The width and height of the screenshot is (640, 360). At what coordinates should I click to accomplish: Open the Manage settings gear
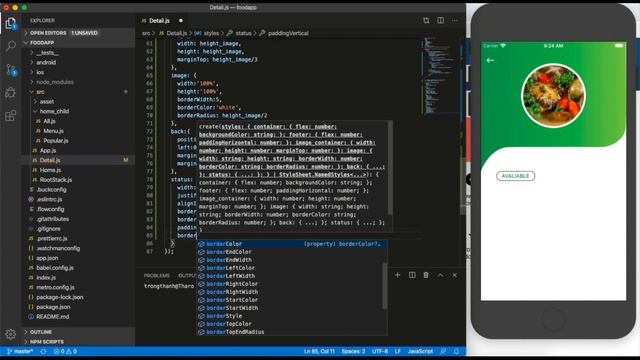click(x=11, y=334)
